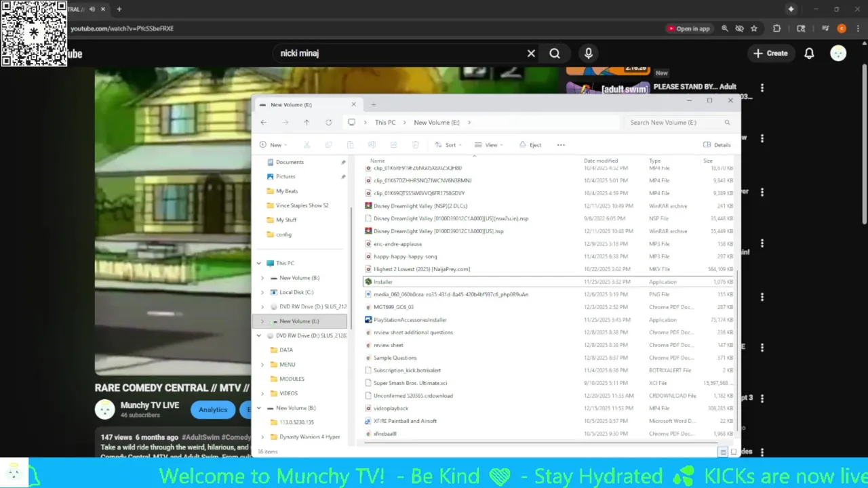Expand Dynasty Warriors 4 Hyper folder
Image resolution: width=868 pixels, height=488 pixels.
(x=263, y=437)
